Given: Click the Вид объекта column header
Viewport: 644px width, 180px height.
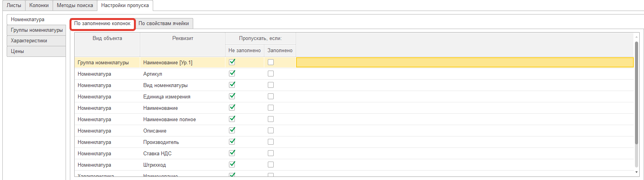Looking at the screenshot, I should point(107,38).
